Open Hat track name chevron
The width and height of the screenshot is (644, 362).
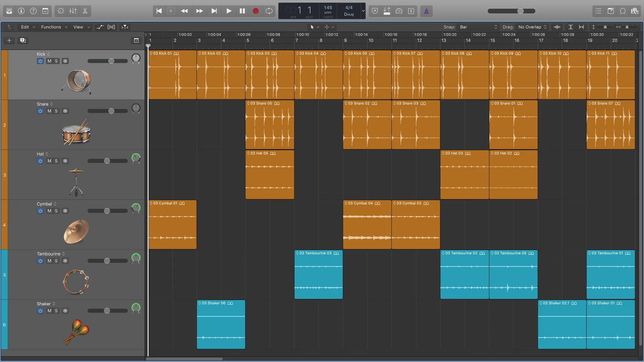47,154
